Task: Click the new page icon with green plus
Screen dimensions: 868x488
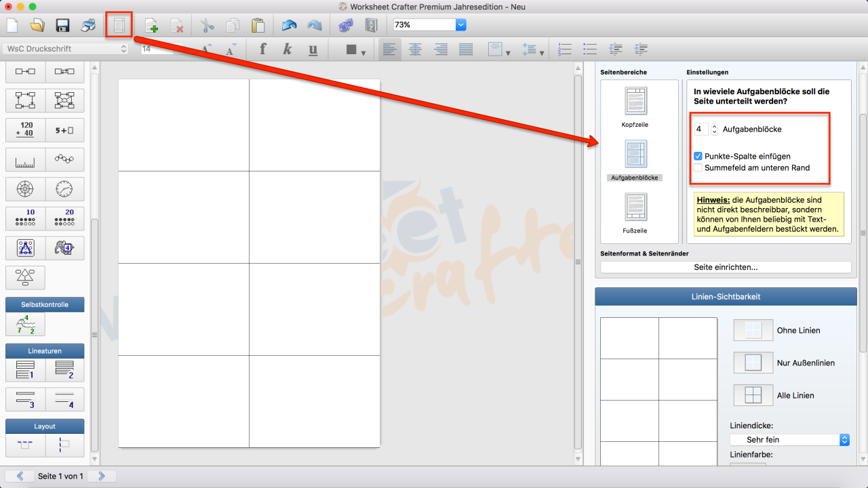Action: 151,25
